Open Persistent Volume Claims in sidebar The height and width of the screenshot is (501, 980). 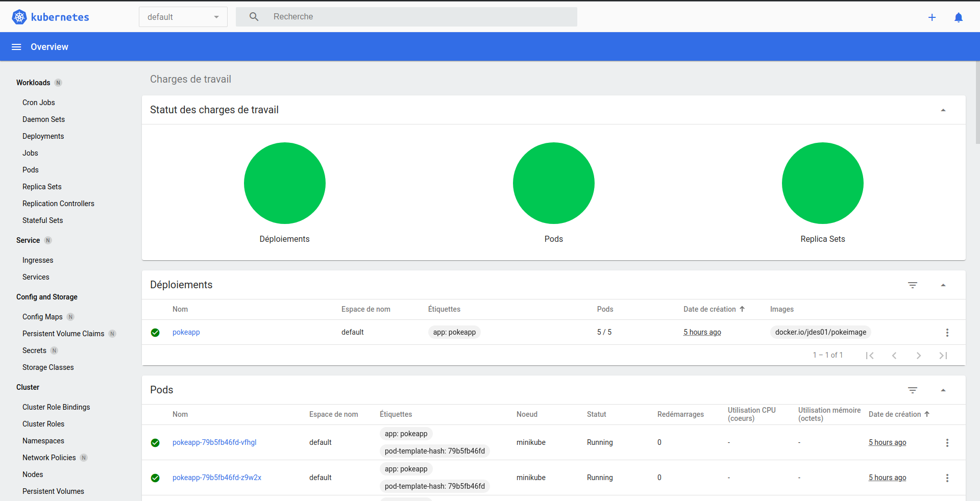point(63,334)
